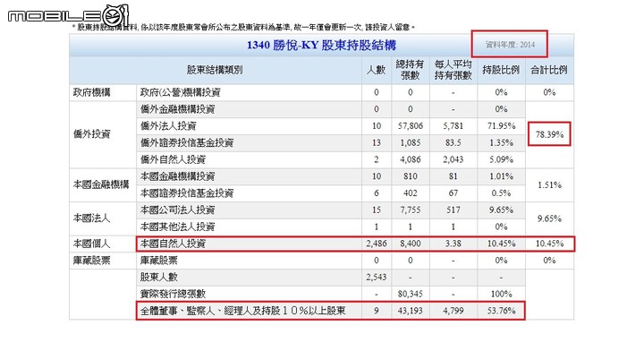The height and width of the screenshot is (351, 644).
Task: Select the 本國自然人投資 row label
Action: 173,244
